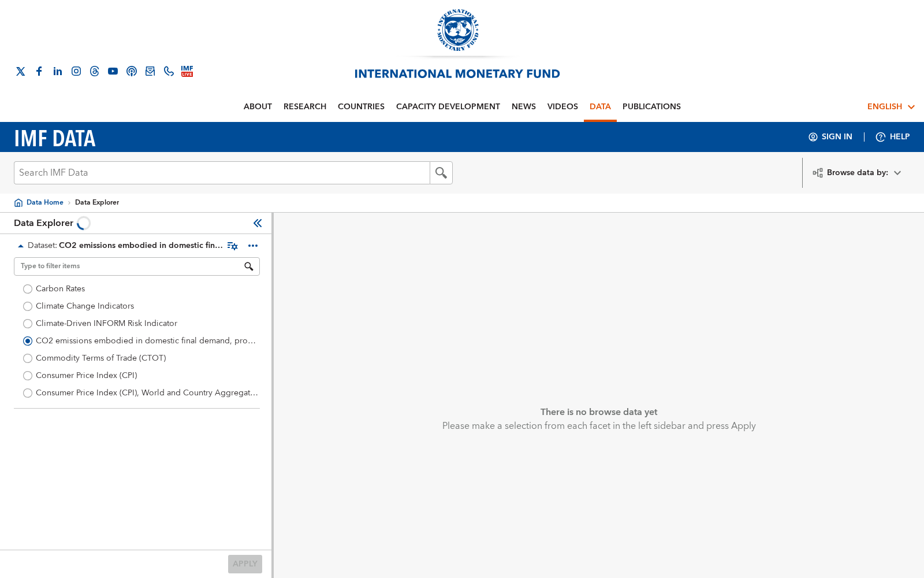Open dataset filter settings icon
This screenshot has width=924, height=578.
[x=232, y=246]
